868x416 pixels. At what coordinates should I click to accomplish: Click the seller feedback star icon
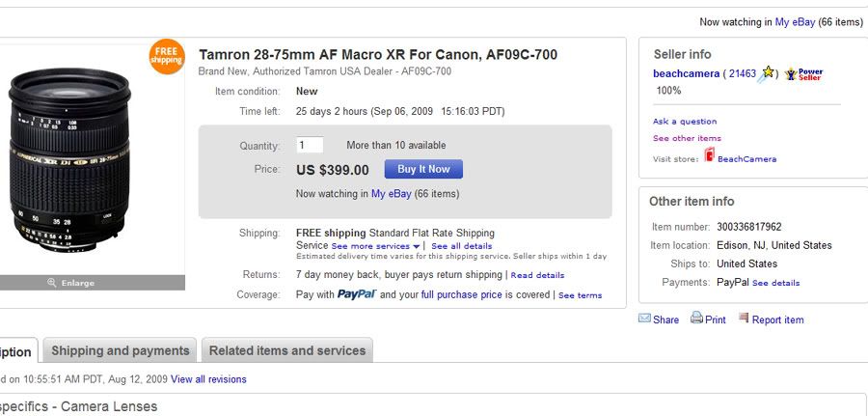[769, 73]
